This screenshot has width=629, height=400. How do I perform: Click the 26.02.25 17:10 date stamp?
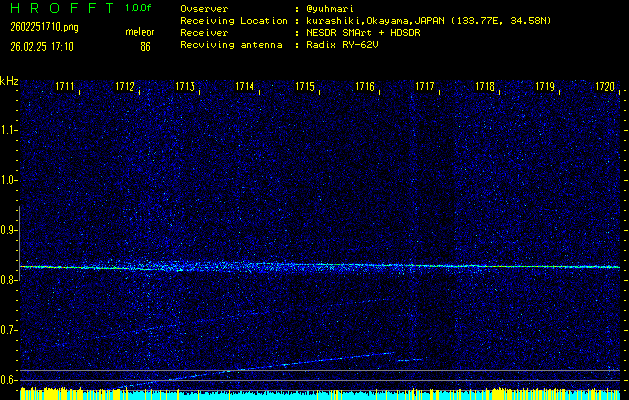coord(38,46)
